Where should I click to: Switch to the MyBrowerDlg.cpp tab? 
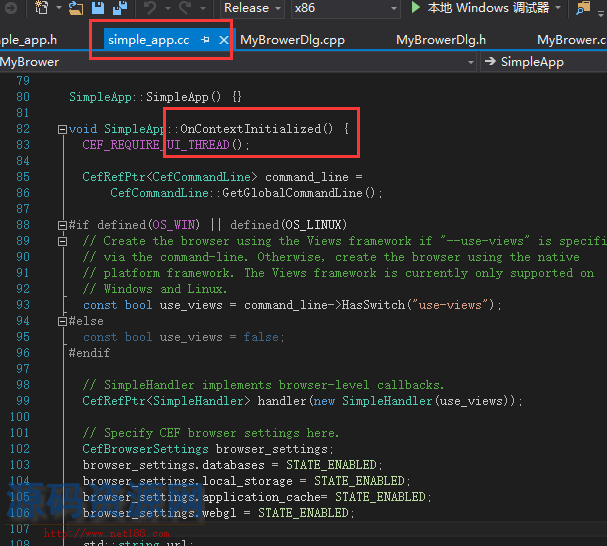(x=291, y=40)
